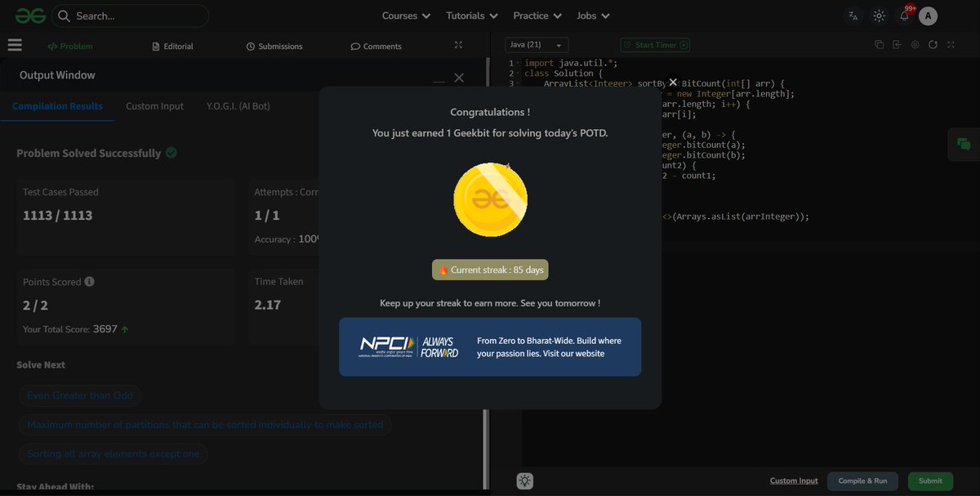Click the NPCI Always Forward ad banner
Image resolution: width=980 pixels, height=496 pixels.
click(x=490, y=347)
